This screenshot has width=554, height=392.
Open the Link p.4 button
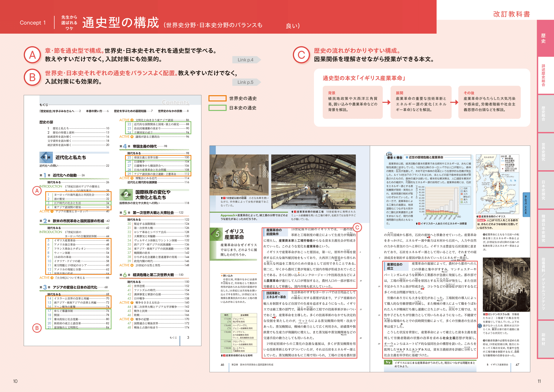tap(246, 60)
